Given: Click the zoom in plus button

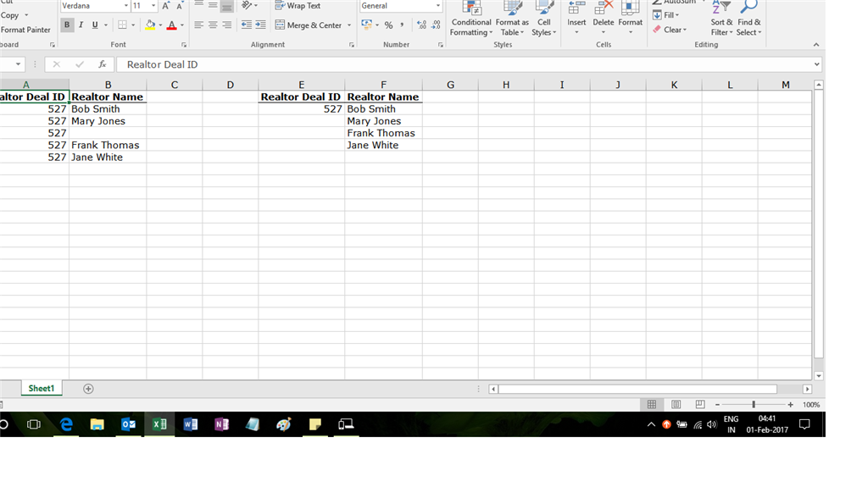Looking at the screenshot, I should [791, 405].
